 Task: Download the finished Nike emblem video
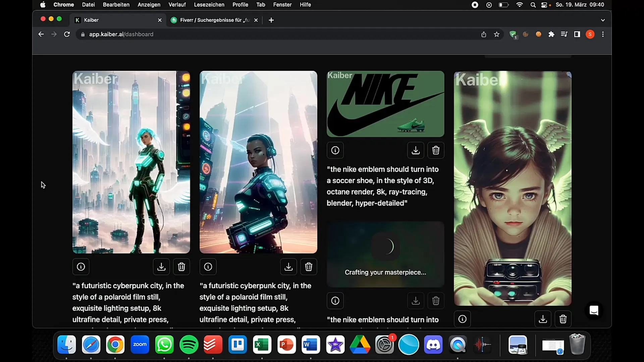[x=416, y=150]
